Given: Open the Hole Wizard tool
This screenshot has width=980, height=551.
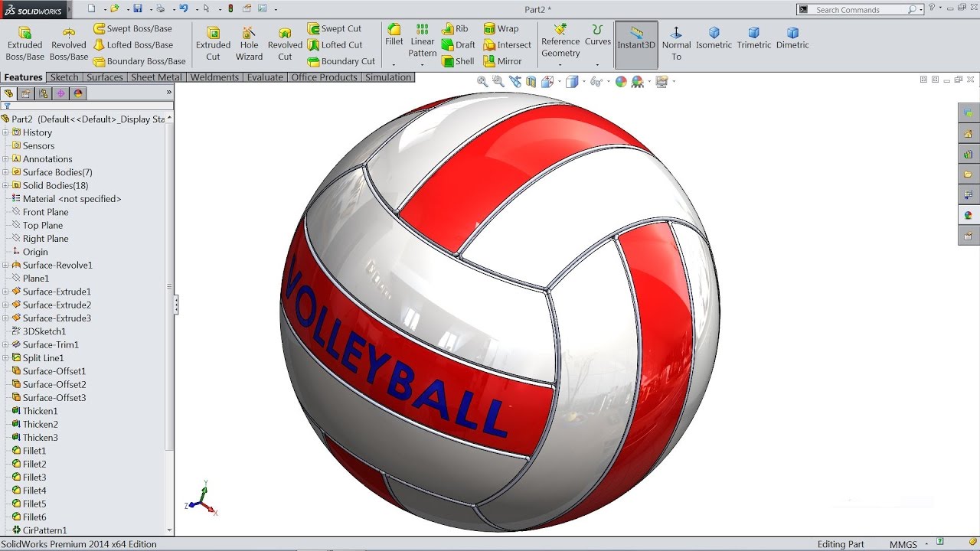Looking at the screenshot, I should click(x=249, y=38).
